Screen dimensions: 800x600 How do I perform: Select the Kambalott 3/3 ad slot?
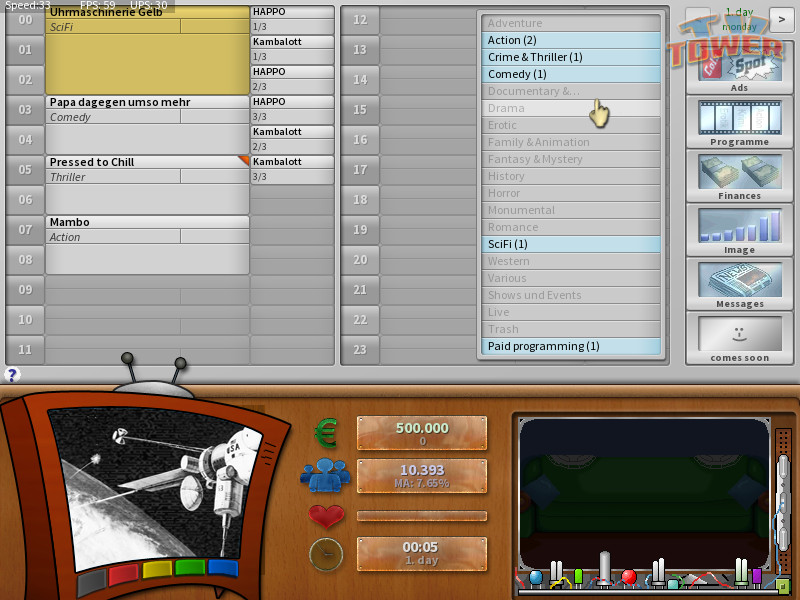(x=292, y=169)
